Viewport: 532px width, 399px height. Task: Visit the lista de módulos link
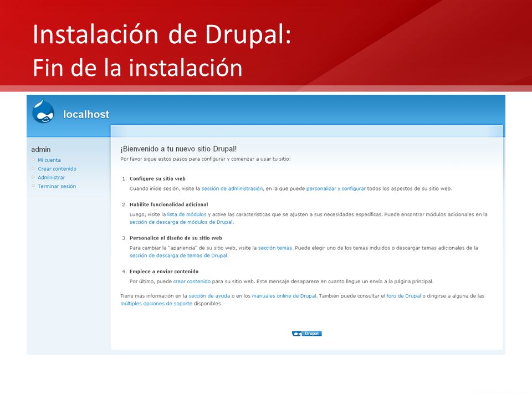click(x=187, y=214)
